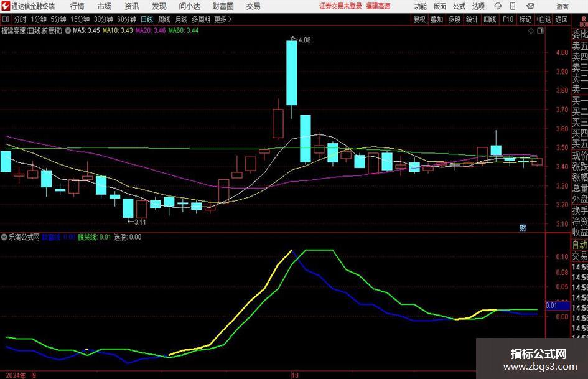Click the 复权 button

pyautogui.click(x=419, y=19)
